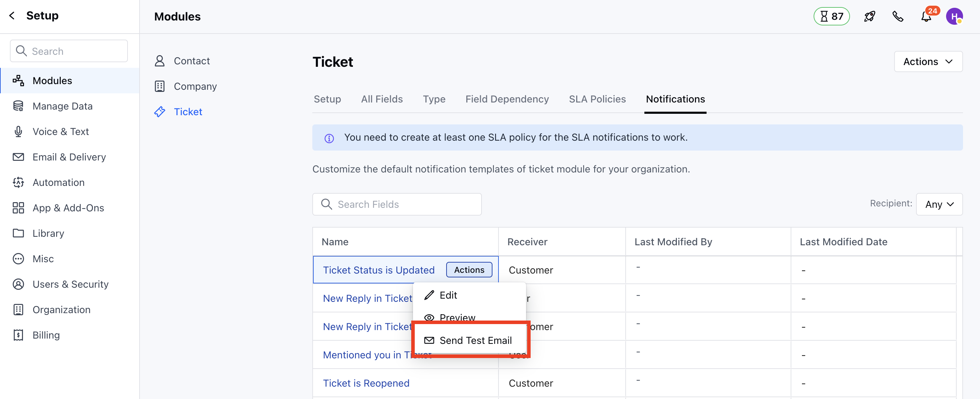Open notifications bell with 24 badge

(x=926, y=16)
